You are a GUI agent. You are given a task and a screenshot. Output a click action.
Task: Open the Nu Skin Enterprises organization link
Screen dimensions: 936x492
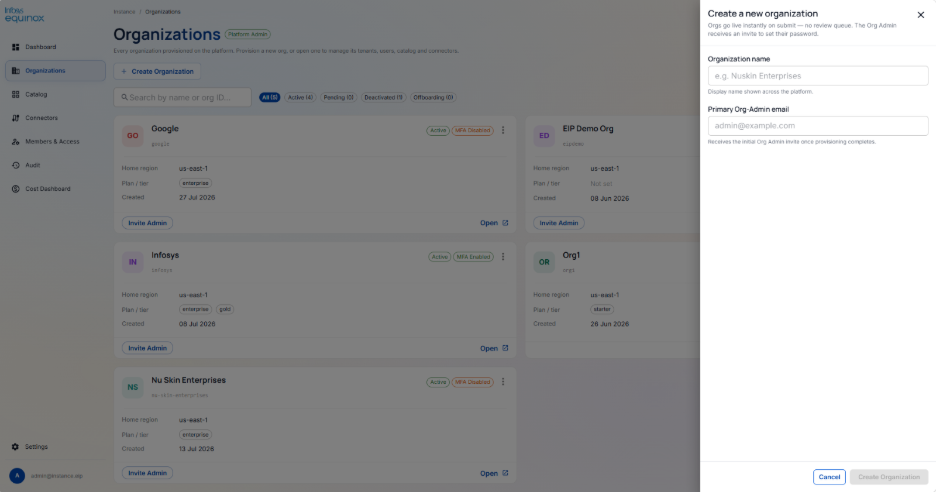(x=494, y=473)
